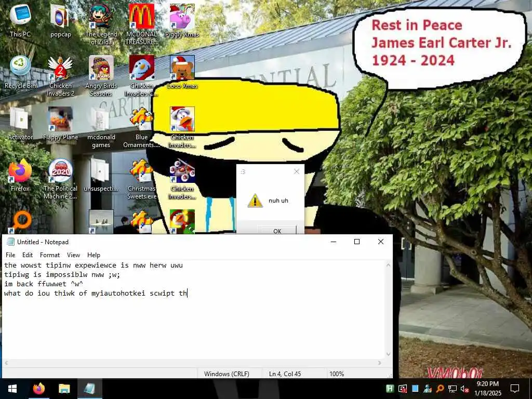Click the orange magnifier tray icon
The width and height of the screenshot is (532, 399).
[440, 389]
